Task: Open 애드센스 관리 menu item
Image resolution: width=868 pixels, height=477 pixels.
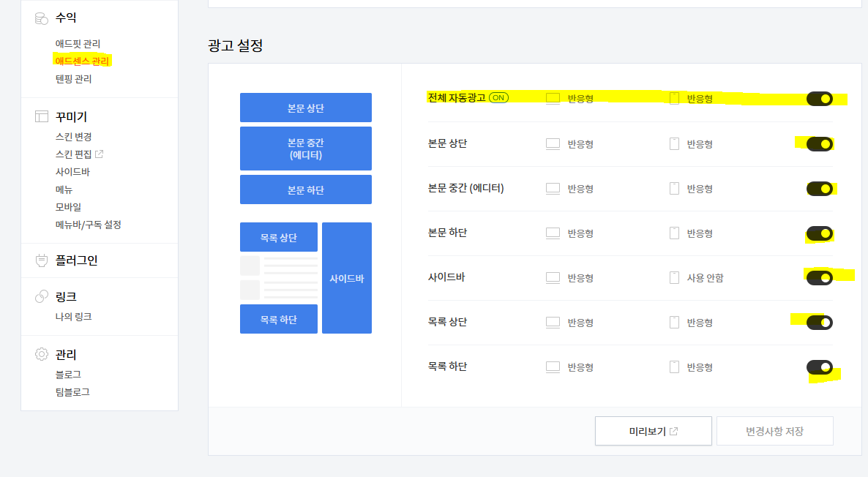Action: (x=82, y=61)
